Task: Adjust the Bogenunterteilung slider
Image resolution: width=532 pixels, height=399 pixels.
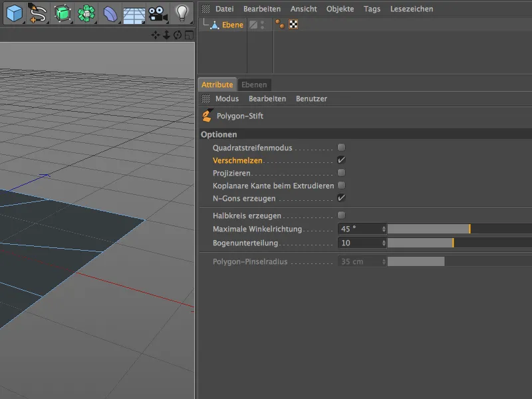Action: pyautogui.click(x=460, y=243)
